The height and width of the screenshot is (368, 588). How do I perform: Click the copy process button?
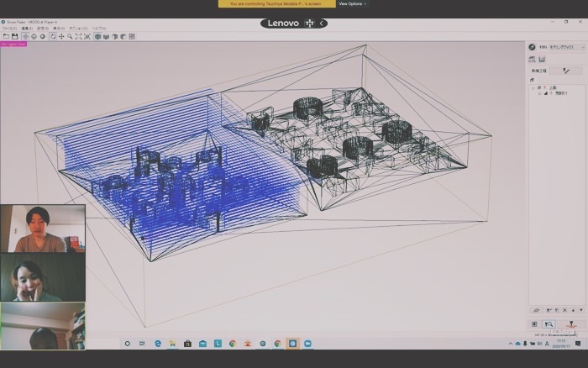557,310
